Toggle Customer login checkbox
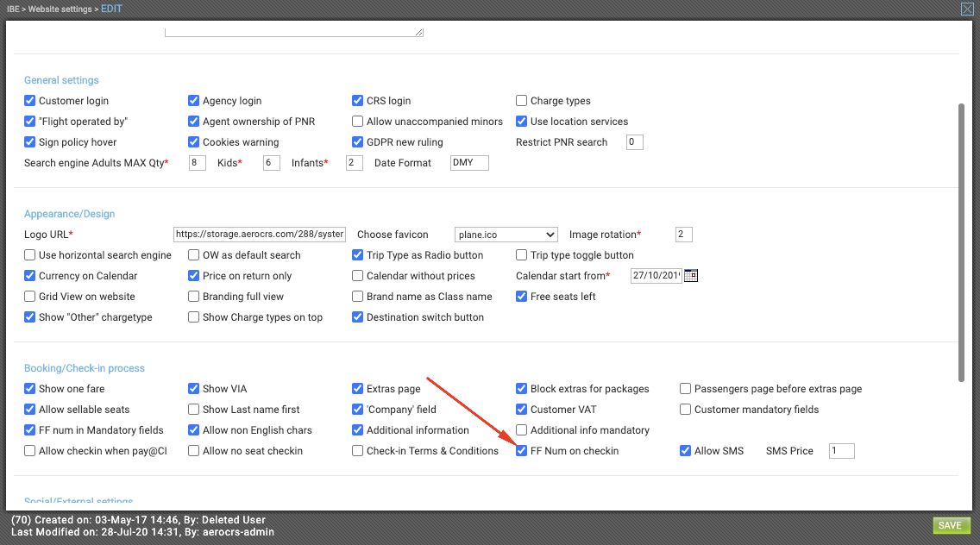Image resolution: width=980 pixels, height=545 pixels. click(29, 101)
